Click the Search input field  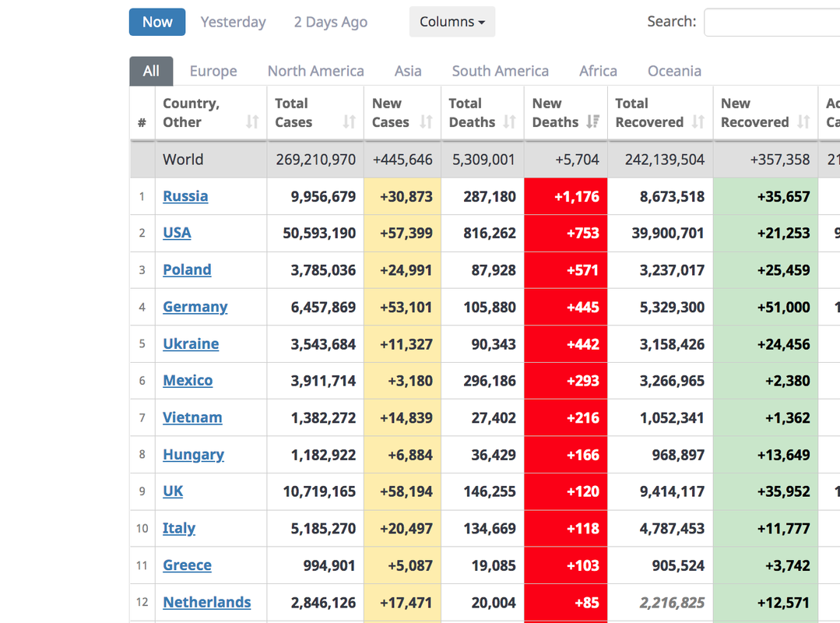coord(771,23)
